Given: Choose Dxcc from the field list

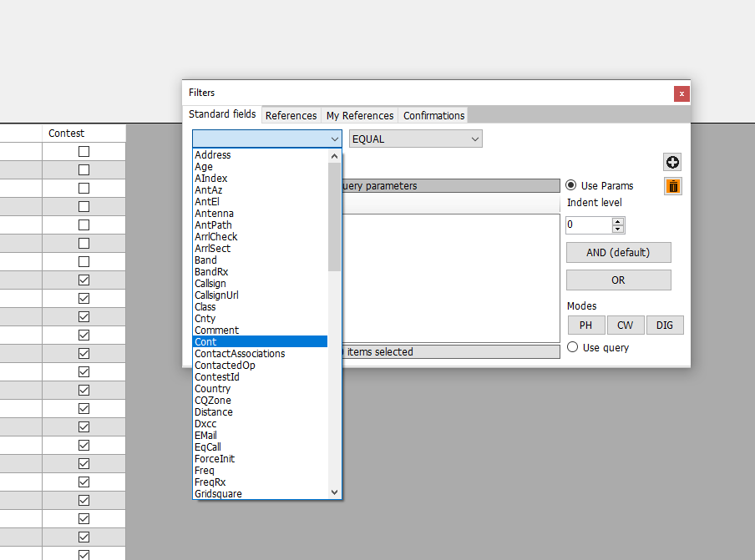Looking at the screenshot, I should [260, 423].
